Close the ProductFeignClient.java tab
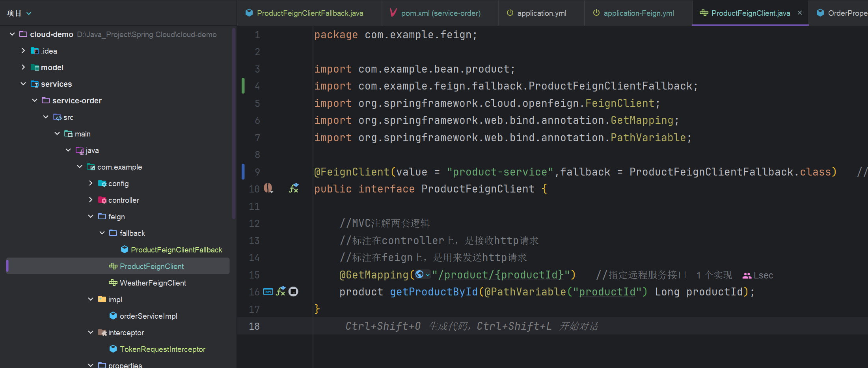This screenshot has height=368, width=868. (x=800, y=13)
